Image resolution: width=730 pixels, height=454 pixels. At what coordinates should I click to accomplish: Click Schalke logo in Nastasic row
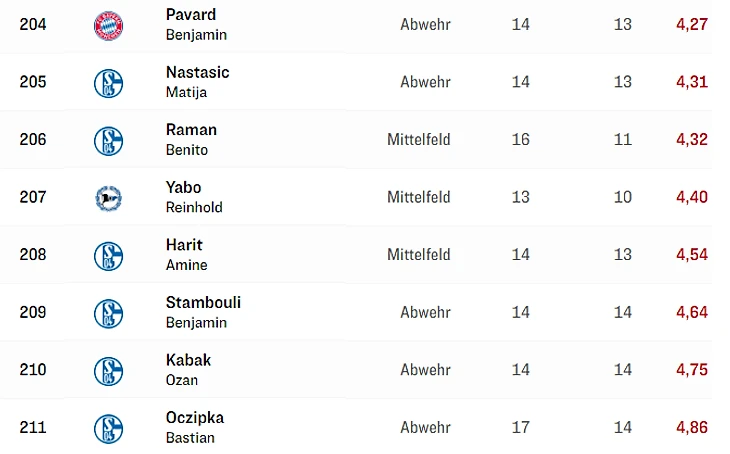point(108,83)
